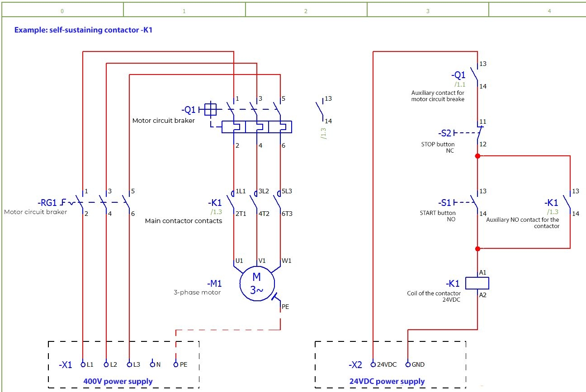Click the column 0 header cell
This screenshot has width=586, height=392.
tap(62, 10)
